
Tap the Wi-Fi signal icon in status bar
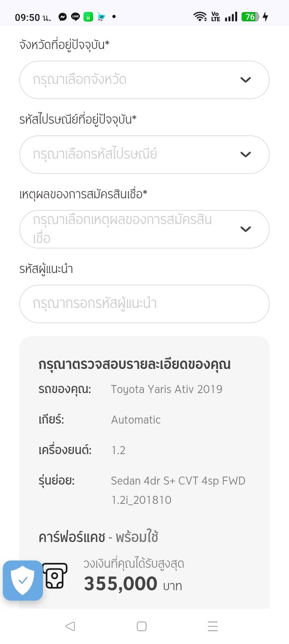click(199, 17)
